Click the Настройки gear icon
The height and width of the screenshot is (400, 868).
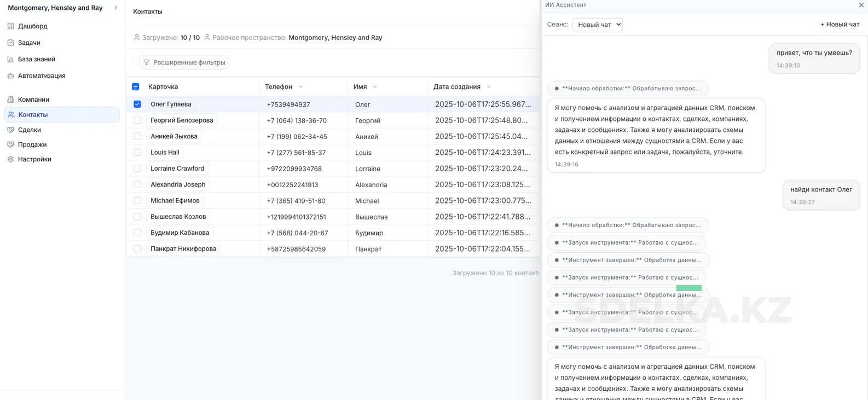point(11,159)
